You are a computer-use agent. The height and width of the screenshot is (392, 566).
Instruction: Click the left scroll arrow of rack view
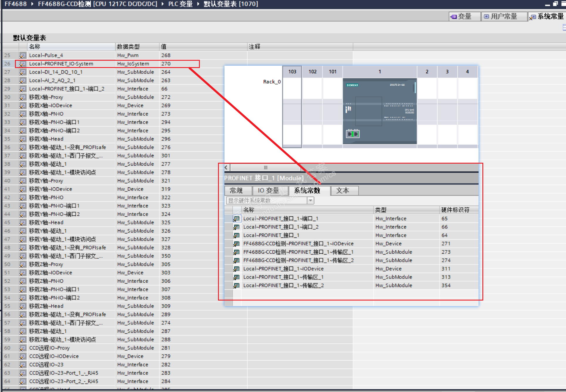click(226, 168)
